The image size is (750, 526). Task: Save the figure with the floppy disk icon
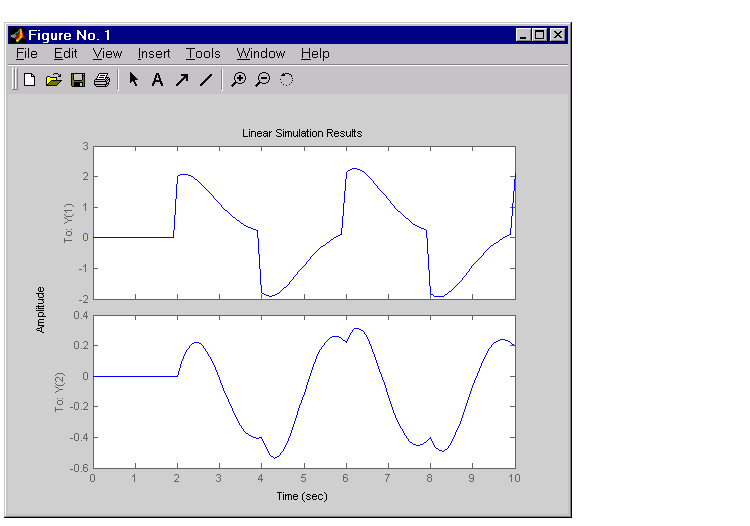(x=78, y=80)
